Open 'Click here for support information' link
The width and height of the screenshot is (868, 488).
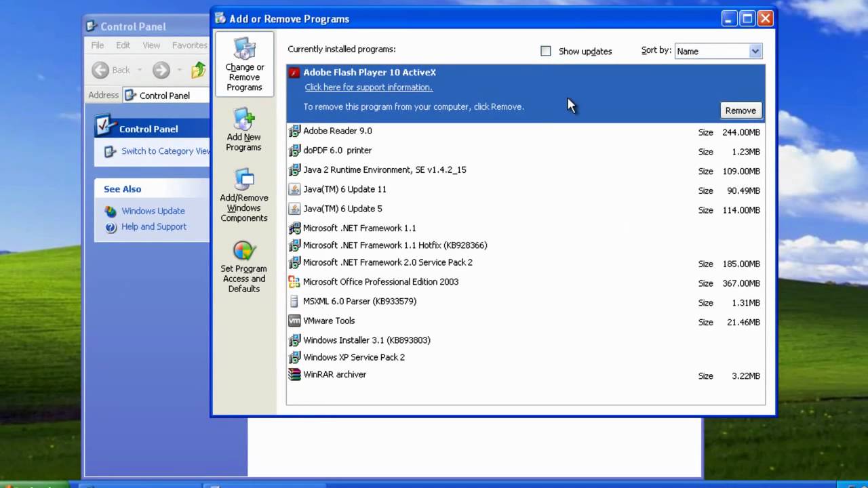click(368, 87)
